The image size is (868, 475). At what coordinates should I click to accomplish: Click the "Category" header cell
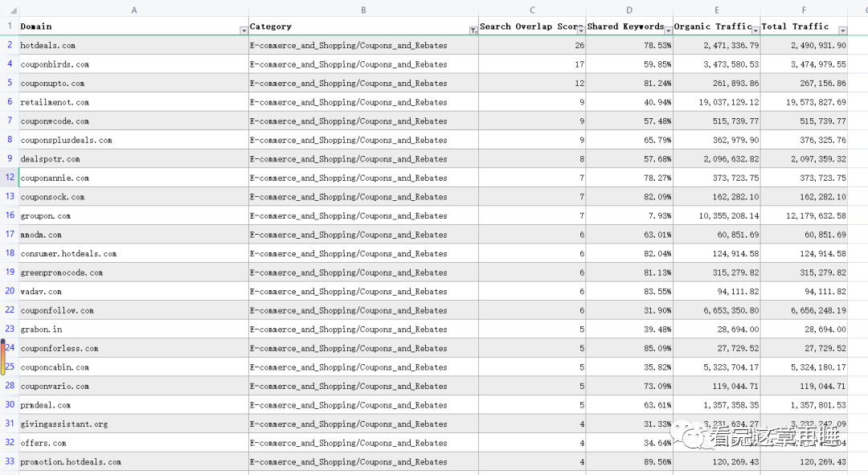click(364, 26)
